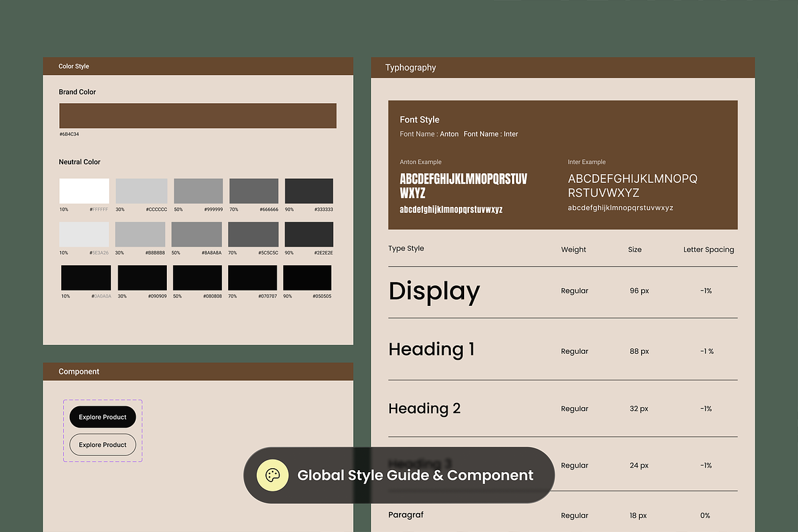Click the Inter Example label
This screenshot has width=798, height=532.
[x=587, y=162]
